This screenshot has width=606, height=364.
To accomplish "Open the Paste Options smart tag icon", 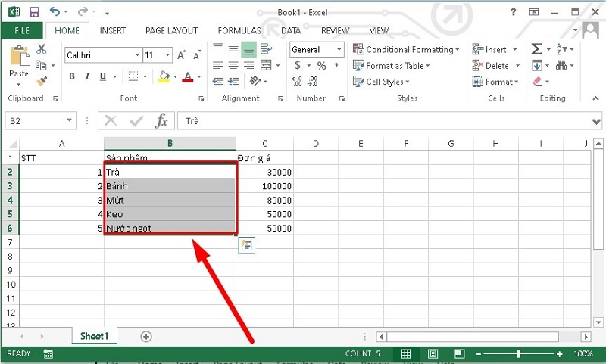I will [x=247, y=244].
